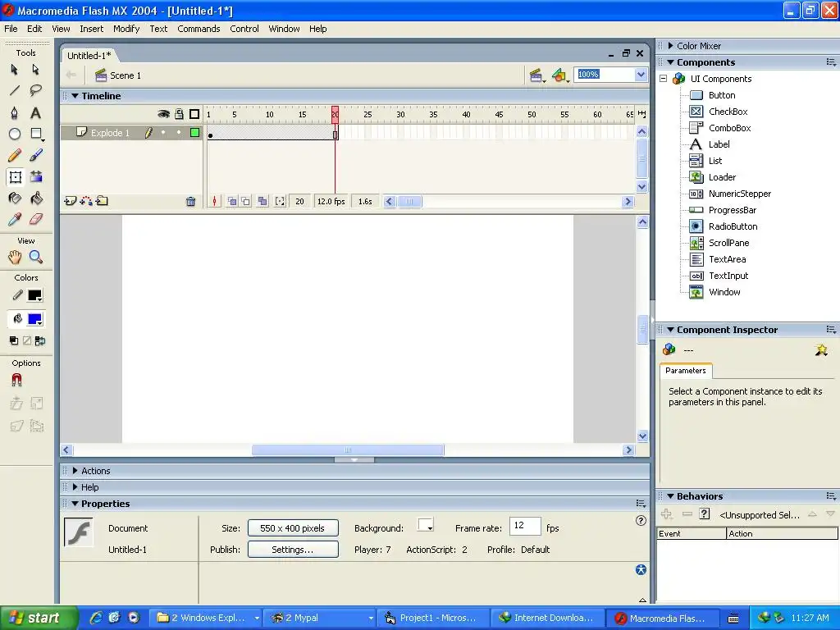The width and height of the screenshot is (840, 630).
Task: Collapse the Timeline panel
Action: 75,96
